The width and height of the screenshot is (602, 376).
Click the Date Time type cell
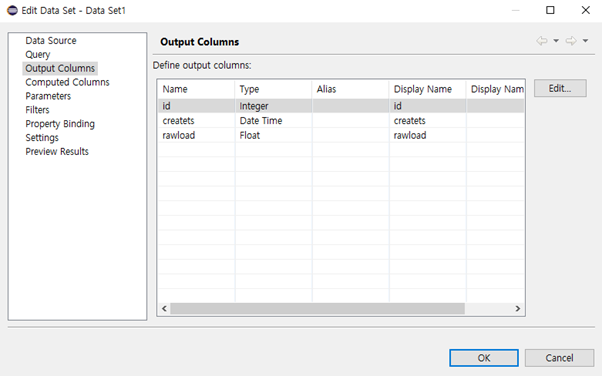(273, 121)
